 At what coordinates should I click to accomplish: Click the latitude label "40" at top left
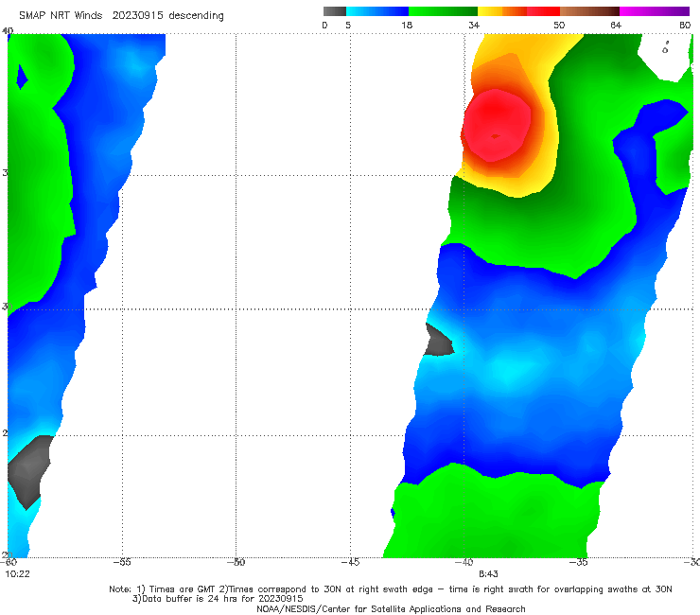click(8, 30)
